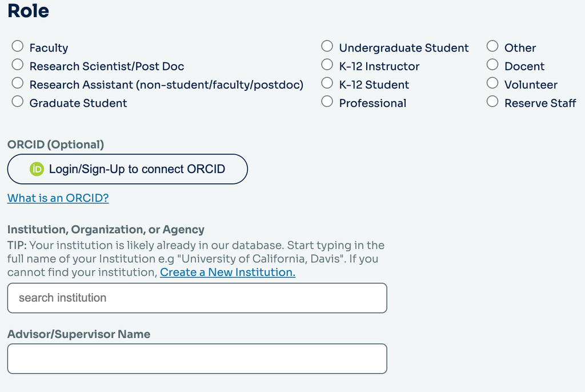Select Undergraduate Student as role

point(327,46)
